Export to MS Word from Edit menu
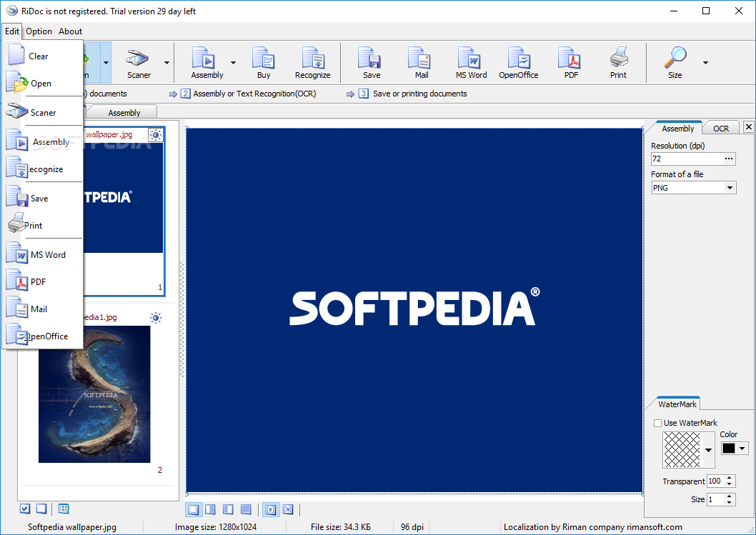Image resolution: width=756 pixels, height=535 pixels. (42, 254)
